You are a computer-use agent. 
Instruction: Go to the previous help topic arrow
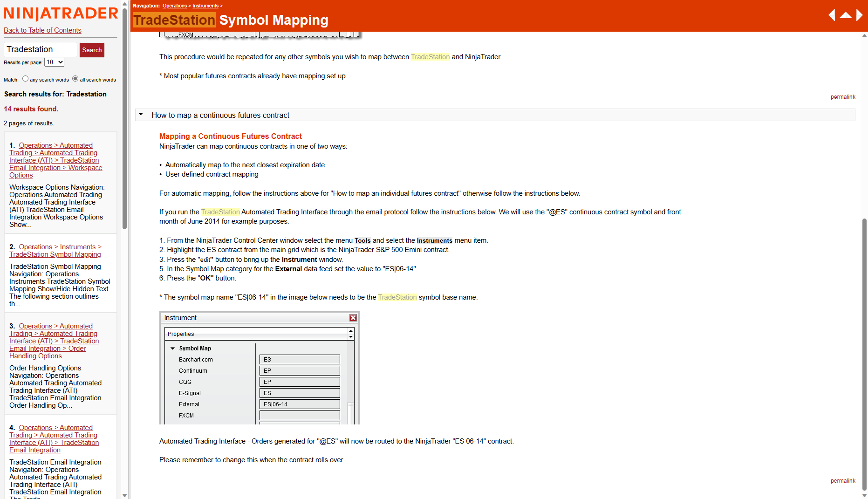(832, 15)
